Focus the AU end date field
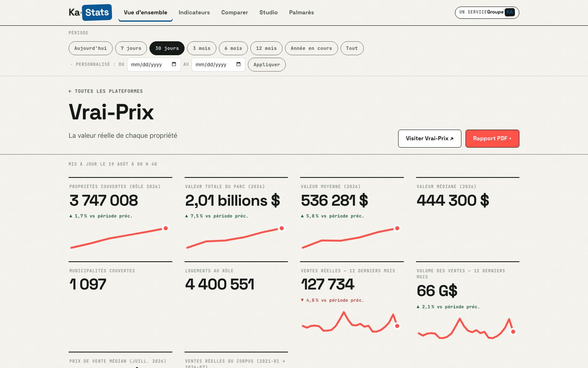The image size is (588, 368). click(x=218, y=65)
